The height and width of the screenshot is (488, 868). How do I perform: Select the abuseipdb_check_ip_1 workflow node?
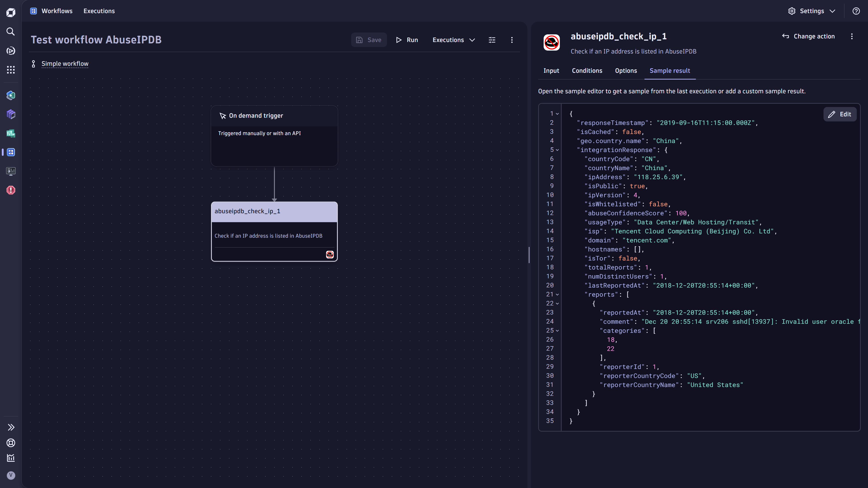tap(274, 232)
